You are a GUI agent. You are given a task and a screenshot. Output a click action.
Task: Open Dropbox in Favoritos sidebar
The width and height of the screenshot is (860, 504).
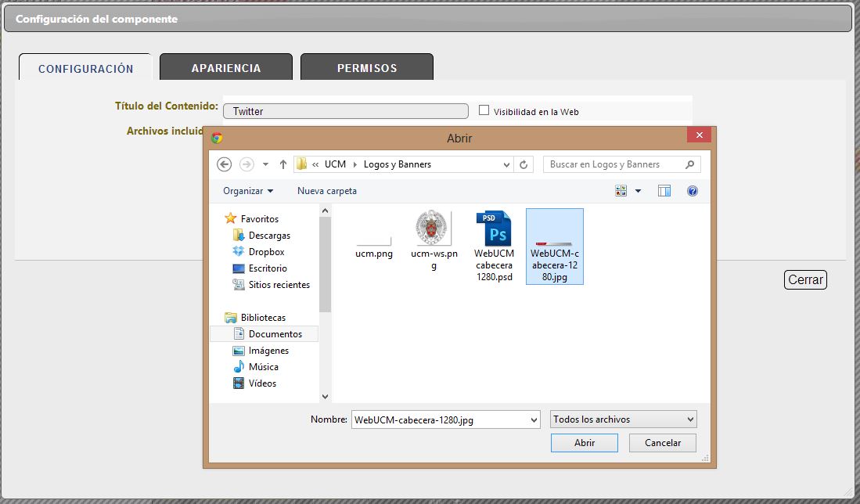click(266, 252)
